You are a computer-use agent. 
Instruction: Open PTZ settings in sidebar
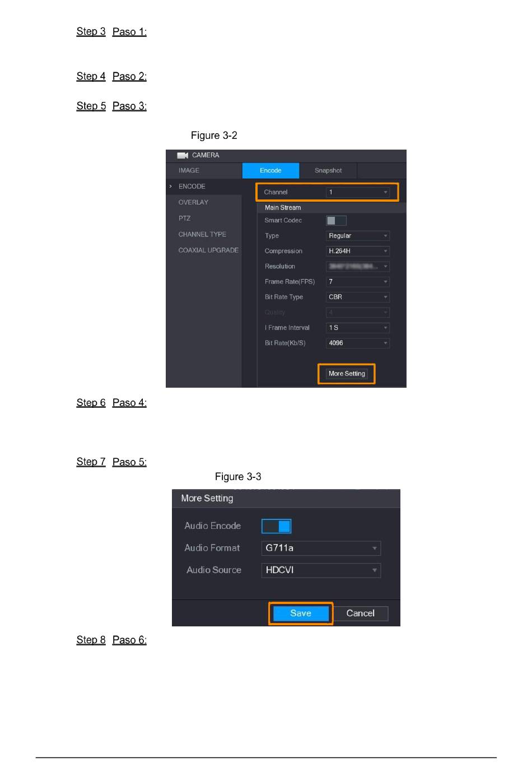click(x=184, y=219)
